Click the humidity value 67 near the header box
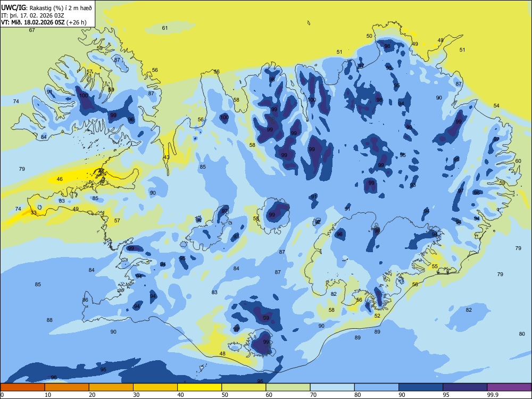The image size is (532, 399). [32, 30]
